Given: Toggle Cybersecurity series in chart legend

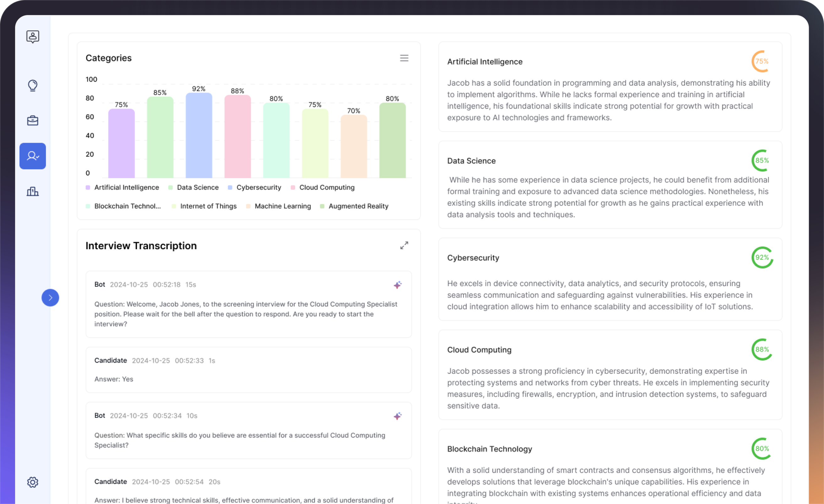Looking at the screenshot, I should click(258, 187).
